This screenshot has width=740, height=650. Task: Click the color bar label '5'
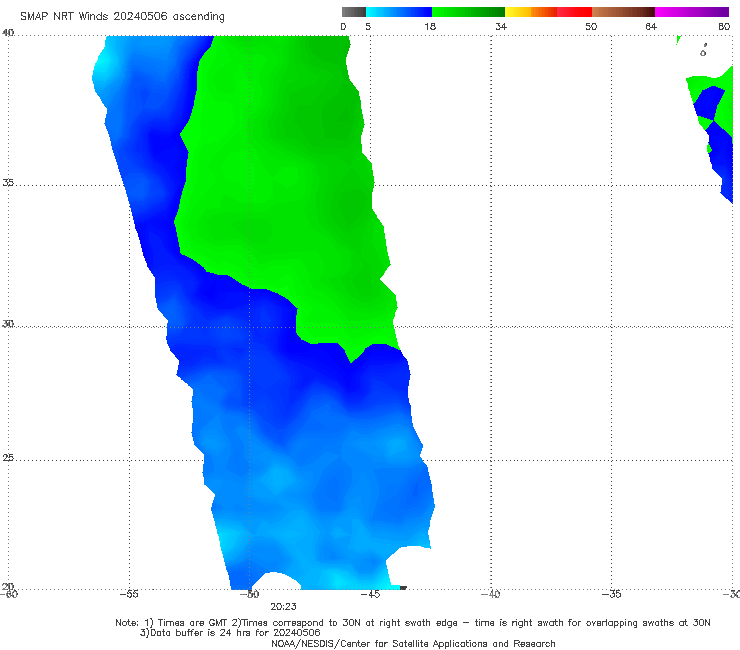click(x=368, y=26)
